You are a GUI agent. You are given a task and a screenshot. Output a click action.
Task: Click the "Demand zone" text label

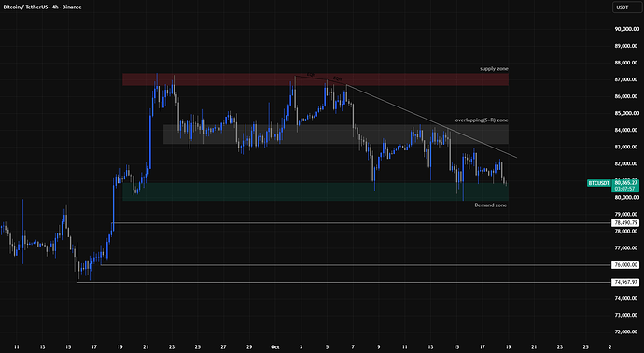[x=491, y=205]
